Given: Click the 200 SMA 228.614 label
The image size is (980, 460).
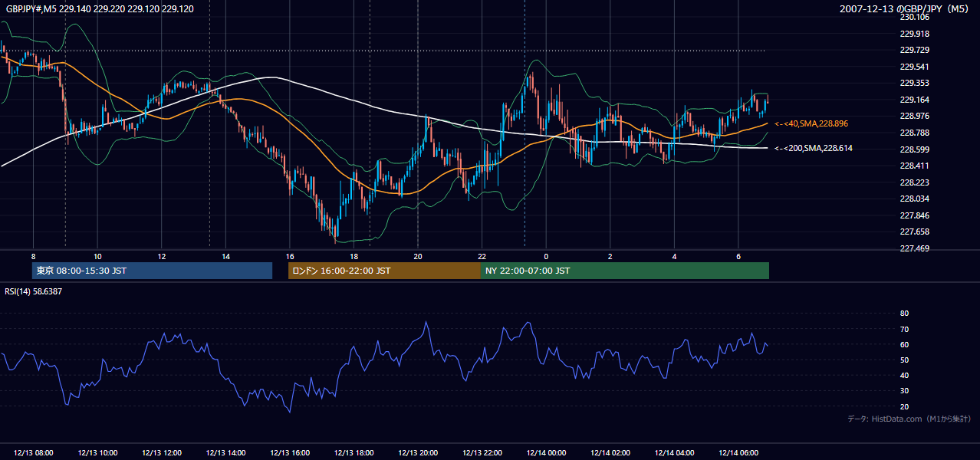Looking at the screenshot, I should 814,149.
